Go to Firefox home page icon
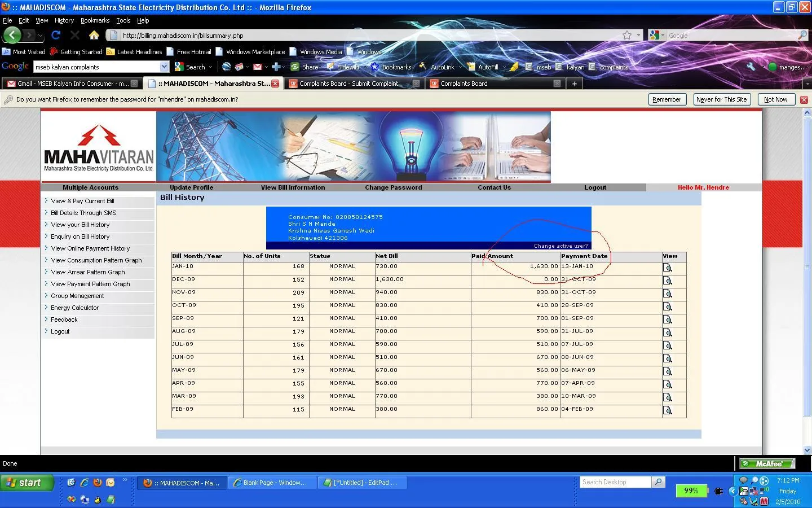Screen dimensions: 812x508 pos(94,35)
